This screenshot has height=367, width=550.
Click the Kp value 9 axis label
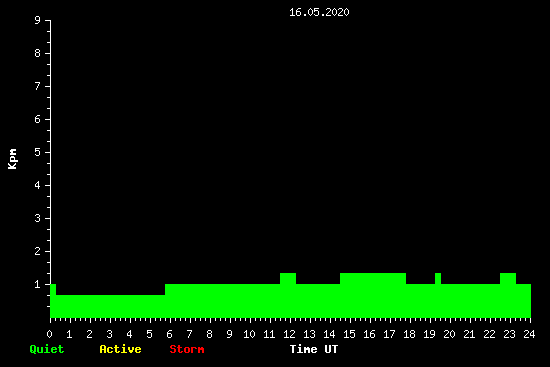coord(38,20)
